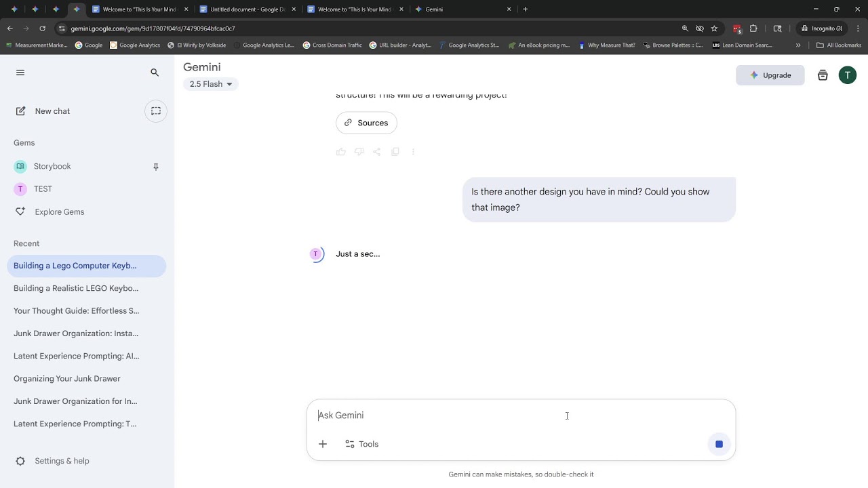868x488 pixels.
Task: View site information icon in the address bar
Action: click(62, 28)
